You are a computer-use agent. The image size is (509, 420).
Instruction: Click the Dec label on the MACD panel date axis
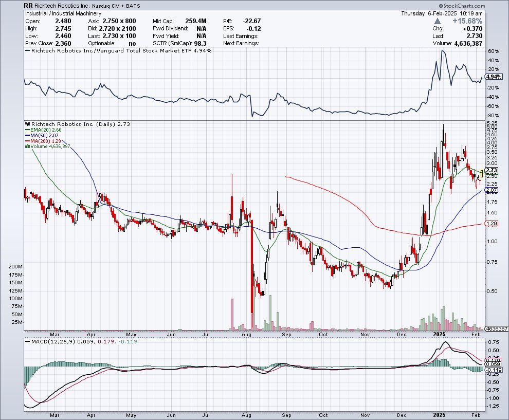402,415
